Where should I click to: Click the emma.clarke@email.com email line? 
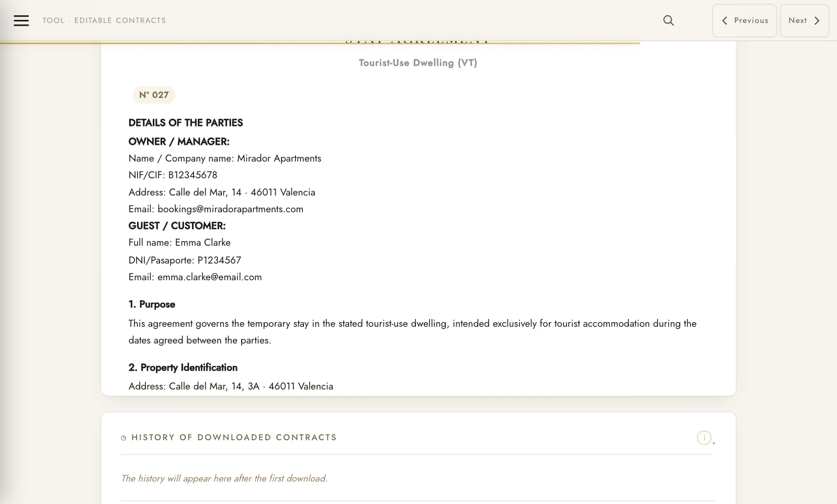(195, 277)
